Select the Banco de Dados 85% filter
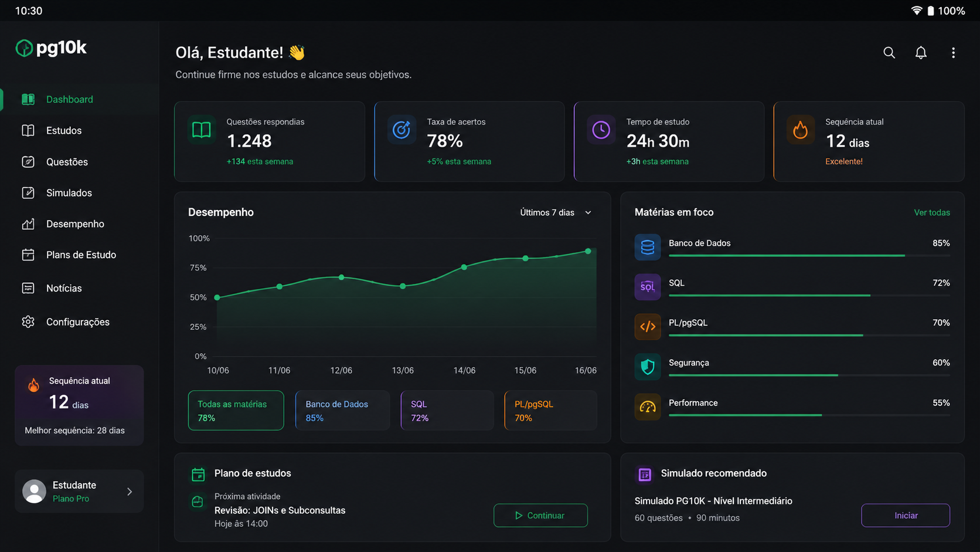The image size is (980, 552). (x=342, y=411)
